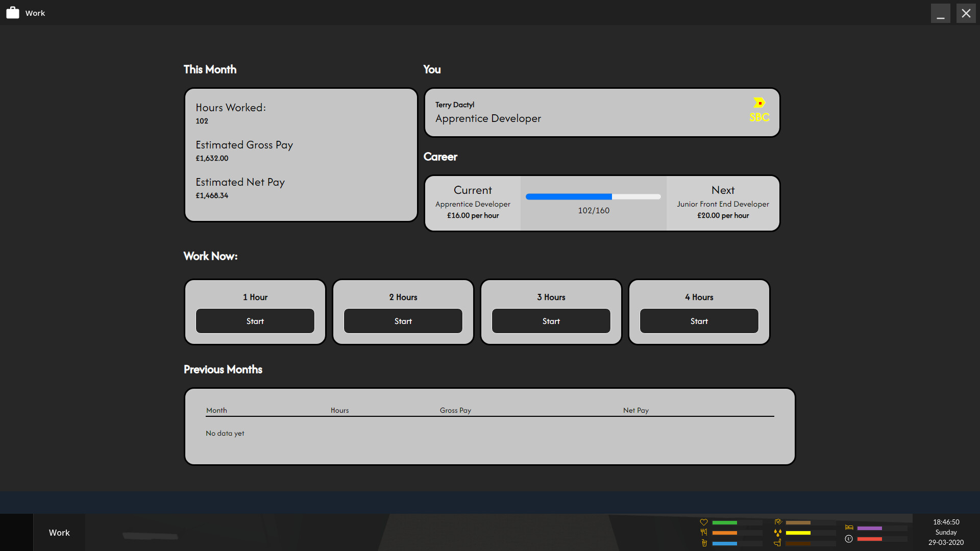Click the fork and knife hunger icon

click(x=704, y=533)
